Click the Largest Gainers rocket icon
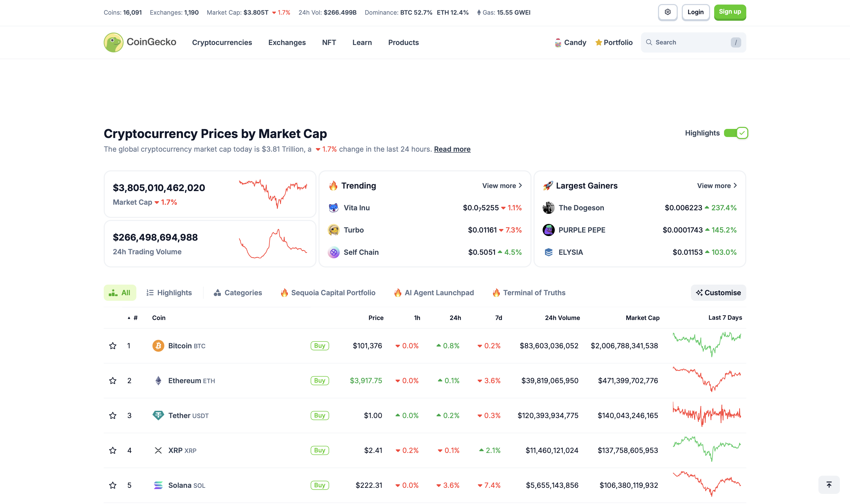This screenshot has height=504, width=850. pyautogui.click(x=548, y=186)
